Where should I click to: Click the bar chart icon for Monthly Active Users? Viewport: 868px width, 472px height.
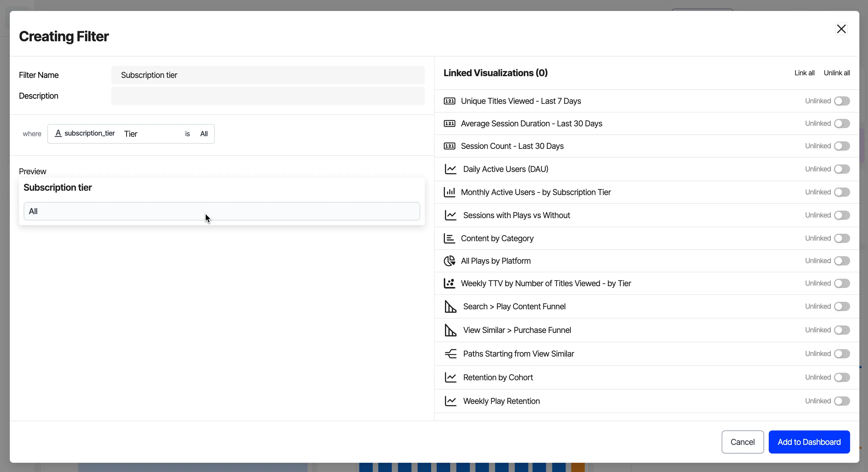point(449,192)
